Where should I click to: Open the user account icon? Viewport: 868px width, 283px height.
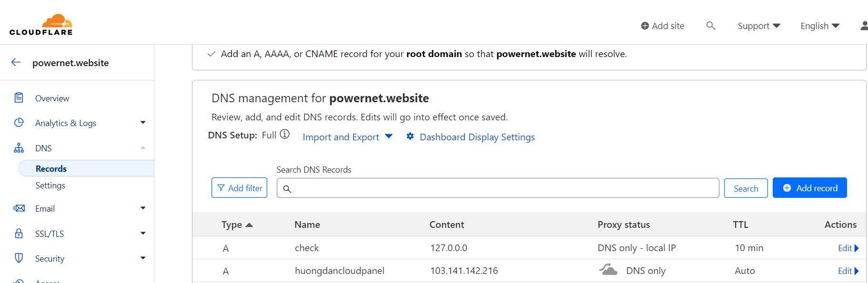pos(863,26)
